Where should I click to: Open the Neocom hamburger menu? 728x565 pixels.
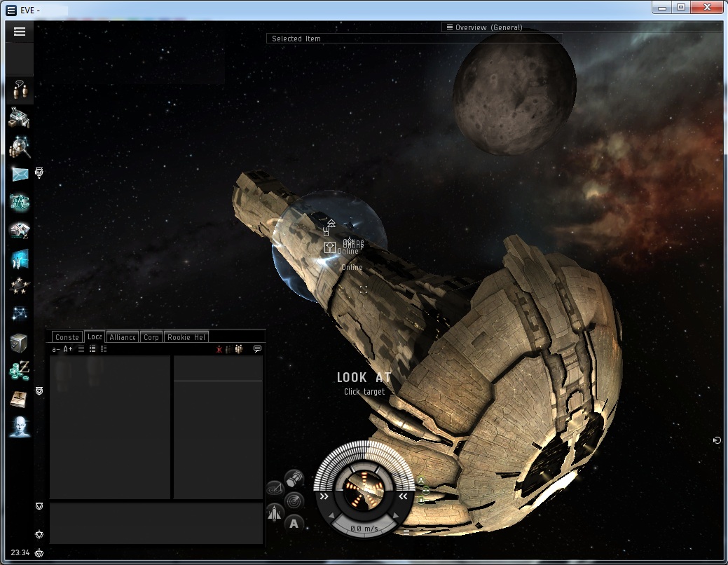tap(20, 32)
